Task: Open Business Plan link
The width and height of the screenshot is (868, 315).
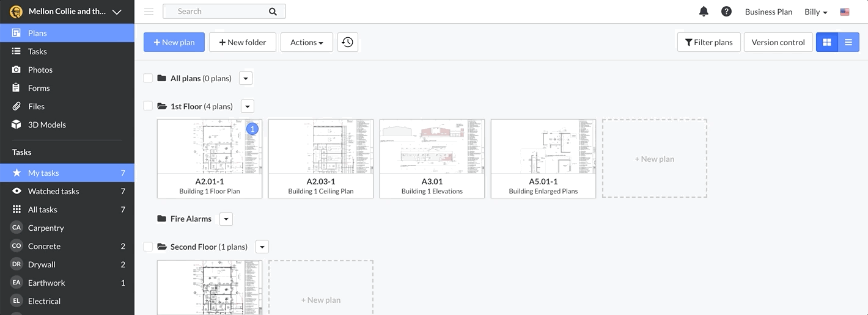Action: pos(768,12)
